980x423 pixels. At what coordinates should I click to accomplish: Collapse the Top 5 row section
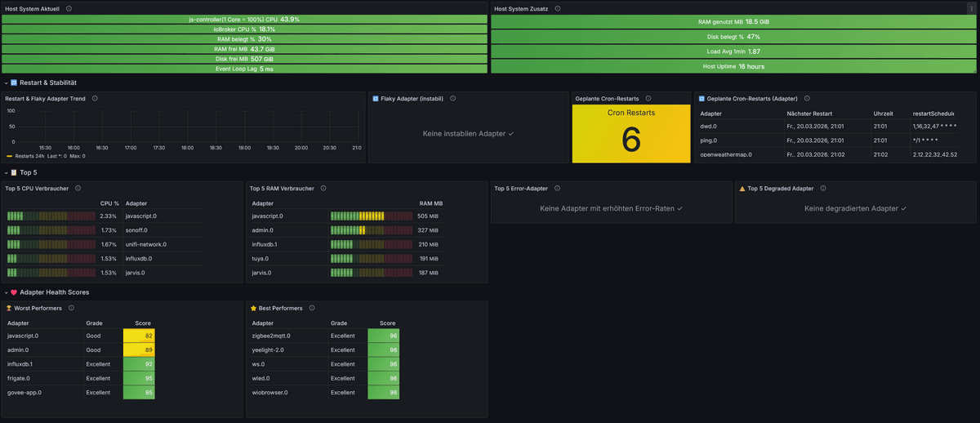[6, 172]
